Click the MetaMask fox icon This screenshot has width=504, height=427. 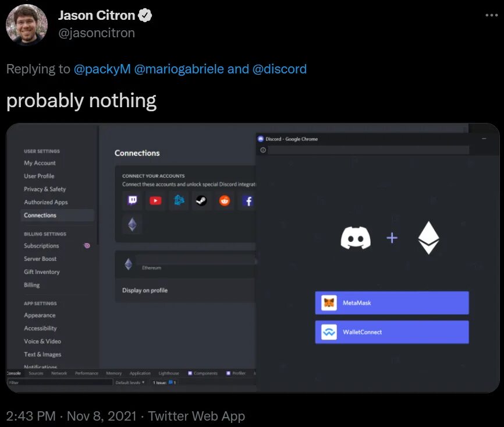(329, 303)
